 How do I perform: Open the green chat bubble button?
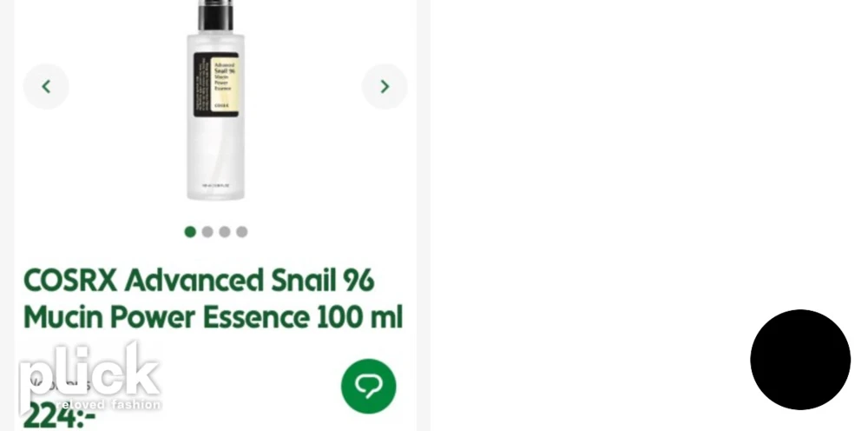[x=369, y=386]
